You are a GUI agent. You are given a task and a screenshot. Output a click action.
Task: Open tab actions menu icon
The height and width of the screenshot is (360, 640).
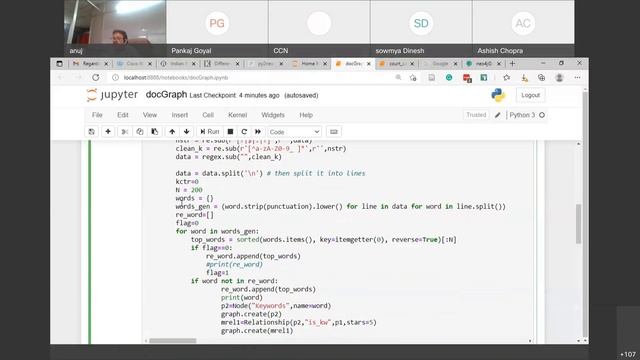[x=60, y=64]
